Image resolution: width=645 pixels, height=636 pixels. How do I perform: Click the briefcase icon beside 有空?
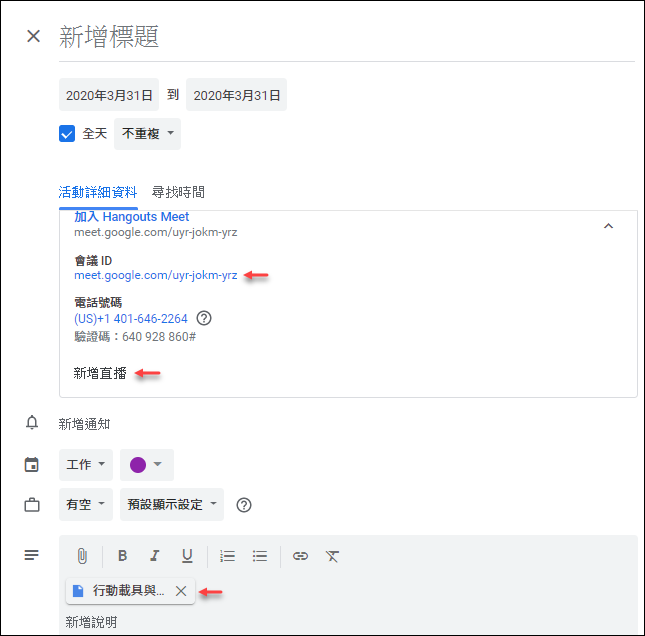pos(32,505)
